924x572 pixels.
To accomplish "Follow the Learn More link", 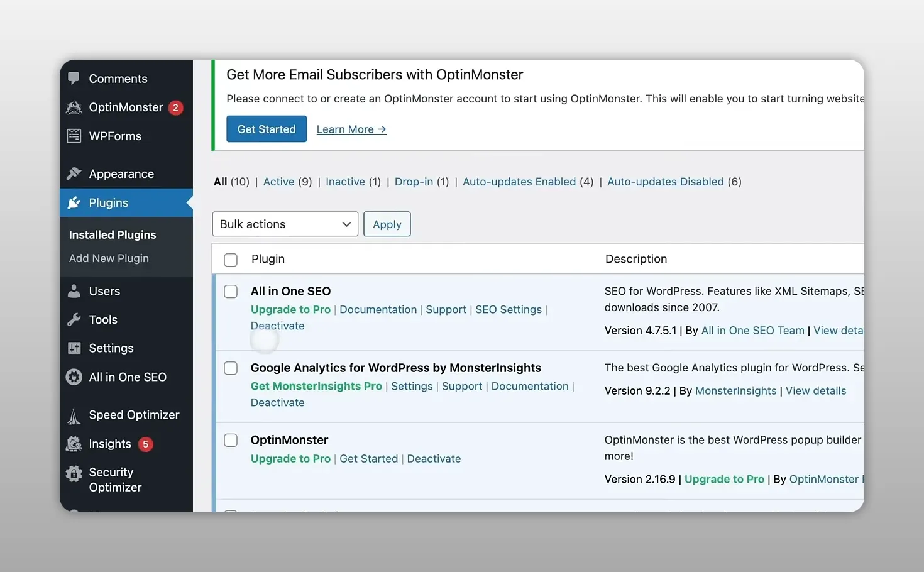I will (x=351, y=129).
